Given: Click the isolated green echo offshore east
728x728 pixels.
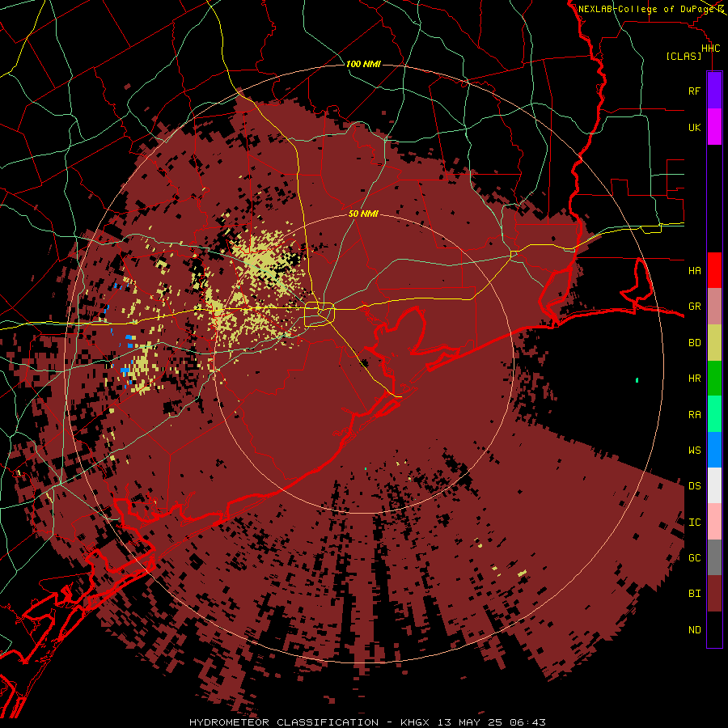Looking at the screenshot, I should 637,380.
